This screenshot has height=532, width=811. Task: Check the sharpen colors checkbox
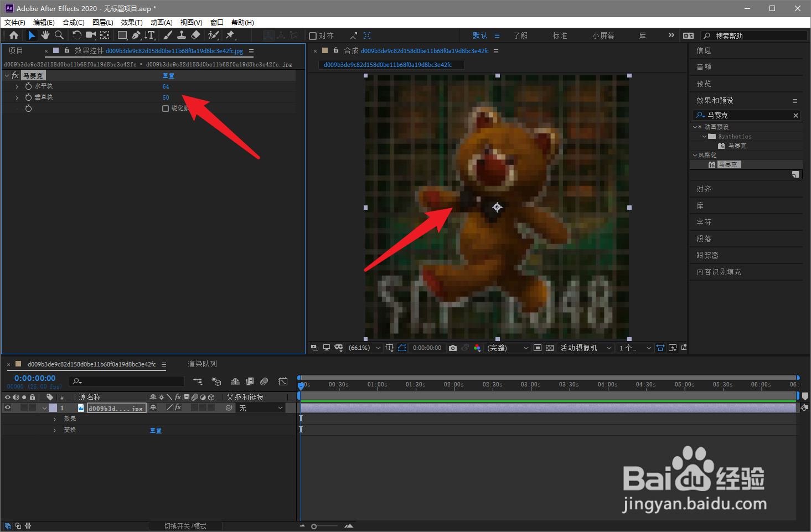(166, 109)
